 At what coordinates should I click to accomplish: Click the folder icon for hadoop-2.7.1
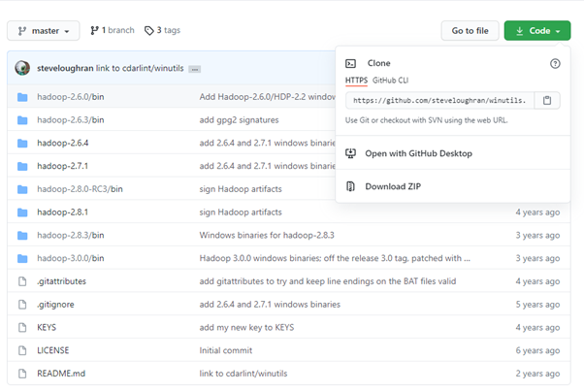[22, 167]
